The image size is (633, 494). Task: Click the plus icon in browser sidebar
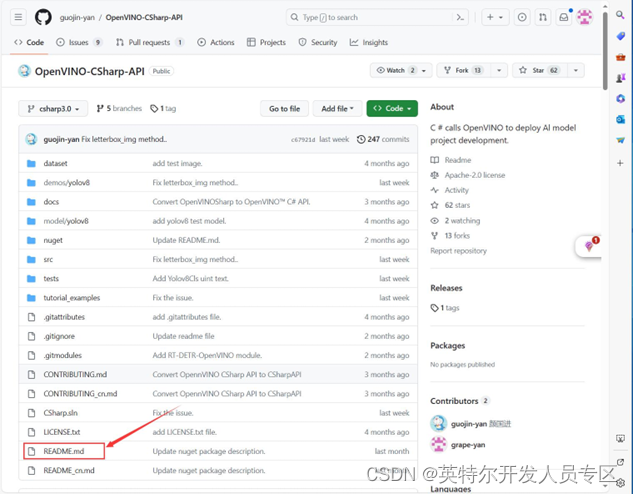620,163
